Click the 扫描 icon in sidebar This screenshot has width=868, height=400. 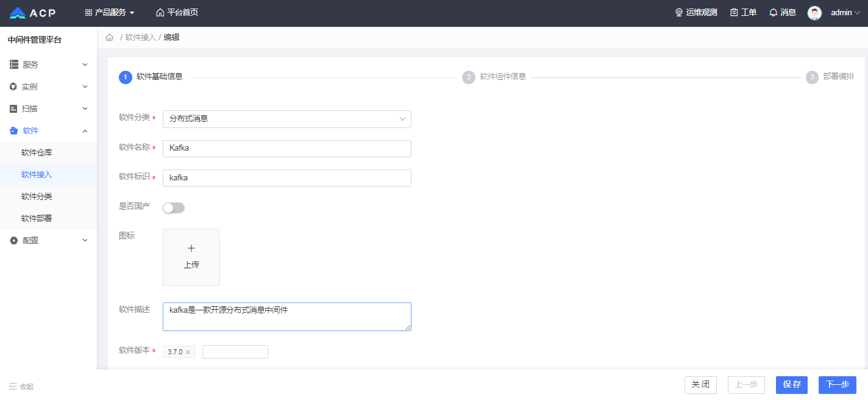click(x=13, y=109)
